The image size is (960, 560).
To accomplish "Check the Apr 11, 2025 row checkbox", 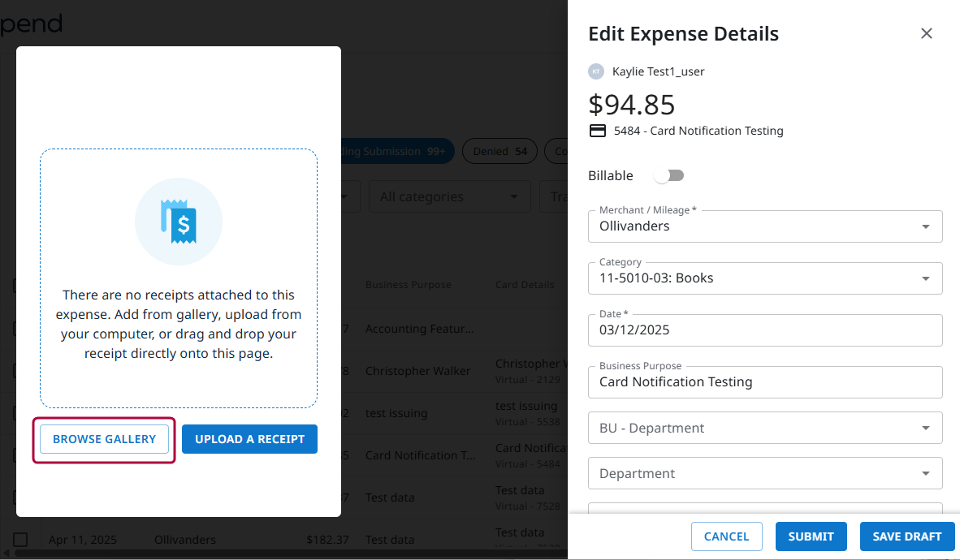I will coord(20,540).
